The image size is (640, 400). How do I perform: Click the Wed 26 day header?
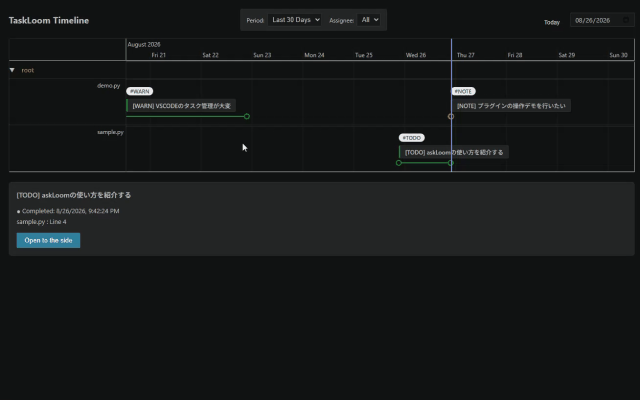pos(416,55)
